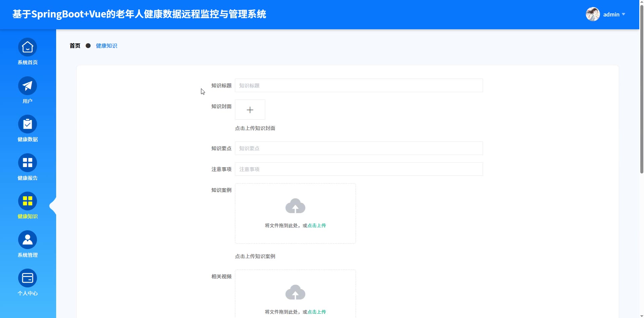644x318 pixels.
Task: Click the 知识标题 field label
Action: pyautogui.click(x=222, y=86)
